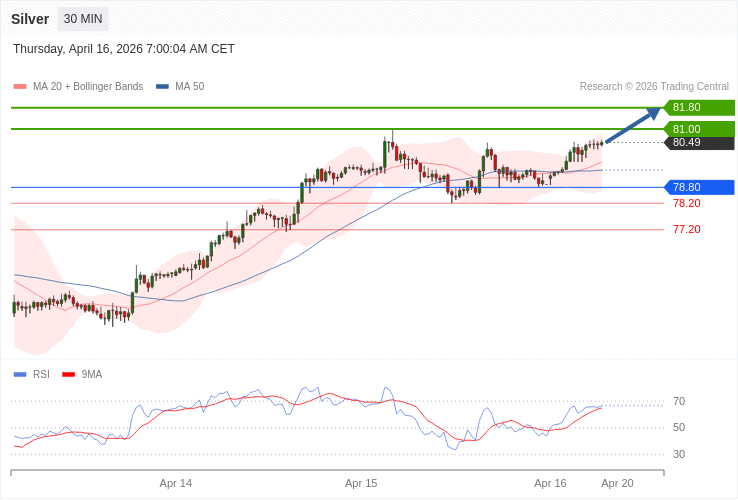The height and width of the screenshot is (500, 738).
Task: Click the 81.00 green resistance price tag
Action: point(699,129)
